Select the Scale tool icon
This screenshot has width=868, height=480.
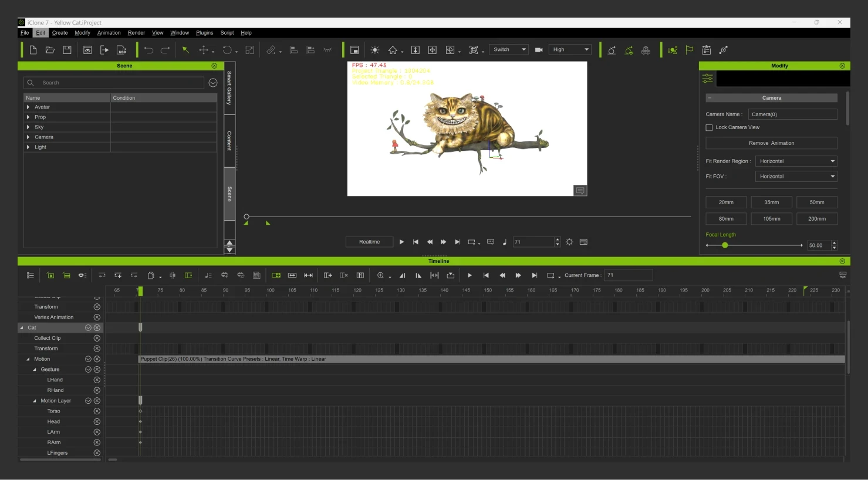[x=249, y=50]
